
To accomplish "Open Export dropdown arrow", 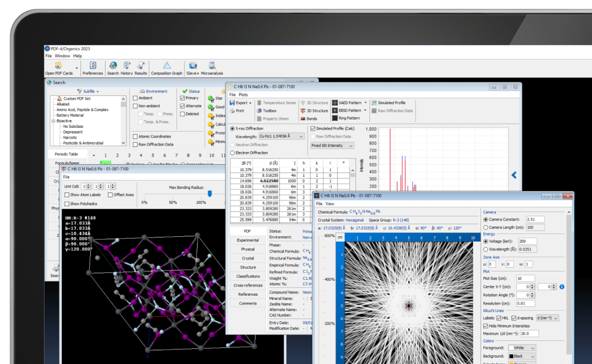I will tap(250, 103).
